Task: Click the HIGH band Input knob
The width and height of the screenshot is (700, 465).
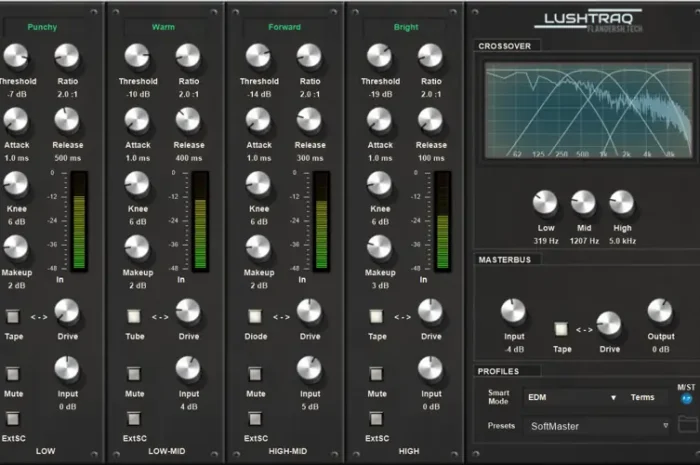Action: [x=430, y=369]
